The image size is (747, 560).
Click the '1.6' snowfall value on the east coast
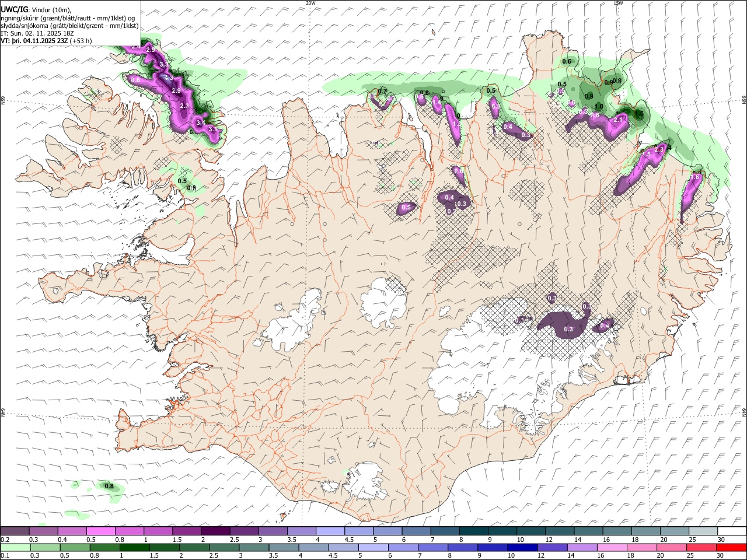point(695,177)
